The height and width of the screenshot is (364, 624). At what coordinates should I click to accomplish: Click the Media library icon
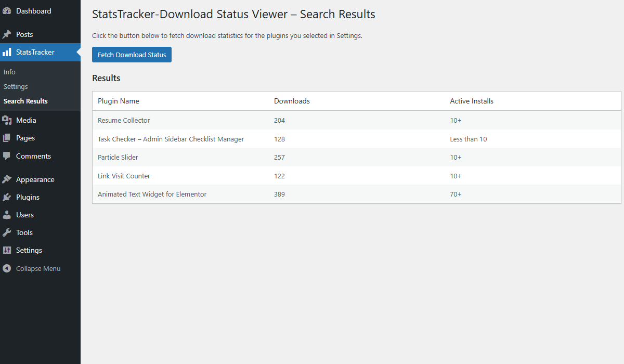[x=7, y=120]
